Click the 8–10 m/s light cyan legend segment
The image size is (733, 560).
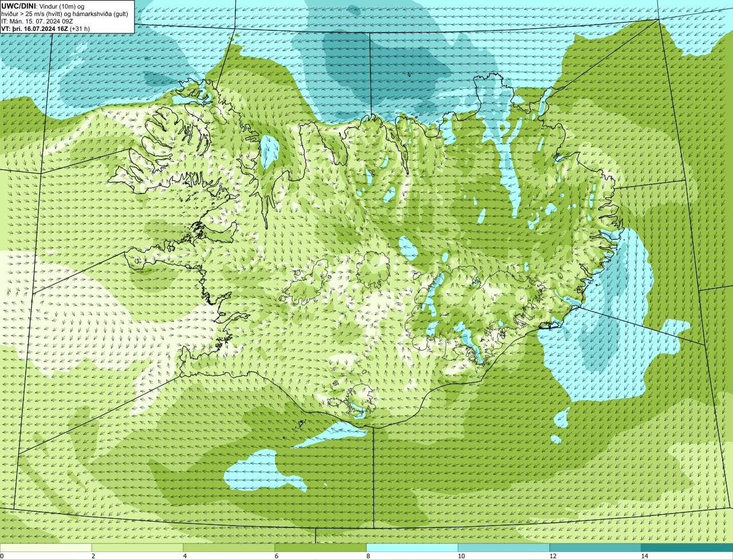coord(412,547)
